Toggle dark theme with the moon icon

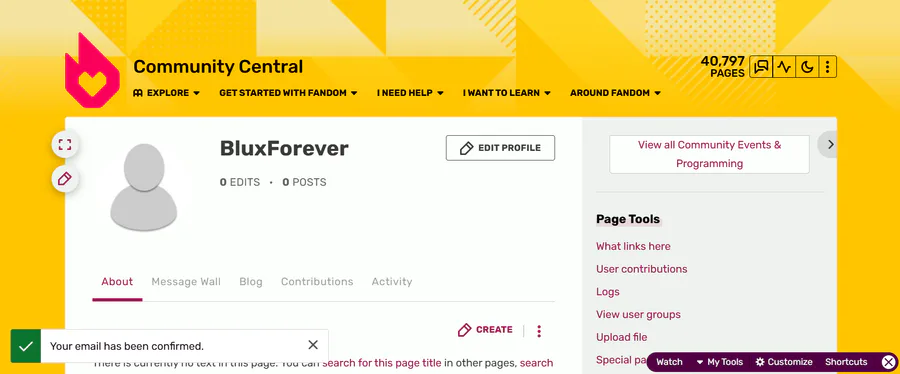806,67
